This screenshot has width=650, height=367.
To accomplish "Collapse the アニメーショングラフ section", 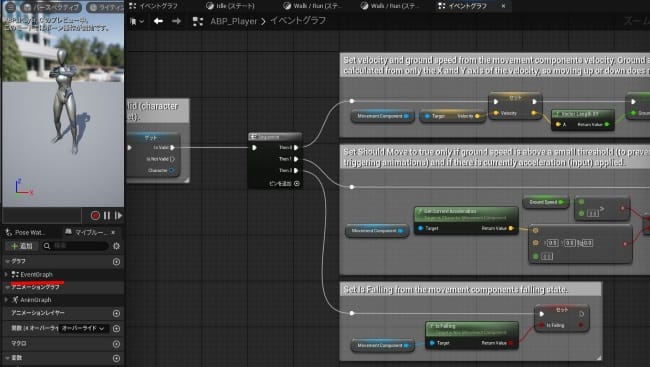I will coord(7,287).
